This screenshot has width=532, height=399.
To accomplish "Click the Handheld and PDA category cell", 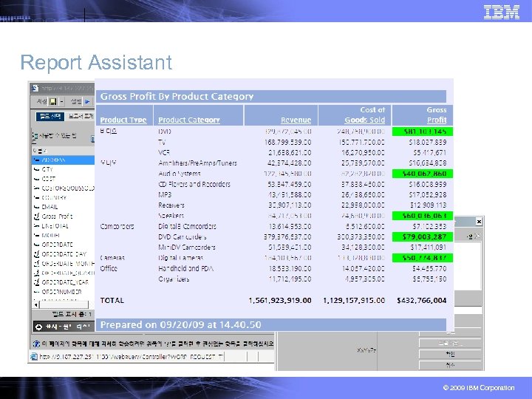I will 185,268.
